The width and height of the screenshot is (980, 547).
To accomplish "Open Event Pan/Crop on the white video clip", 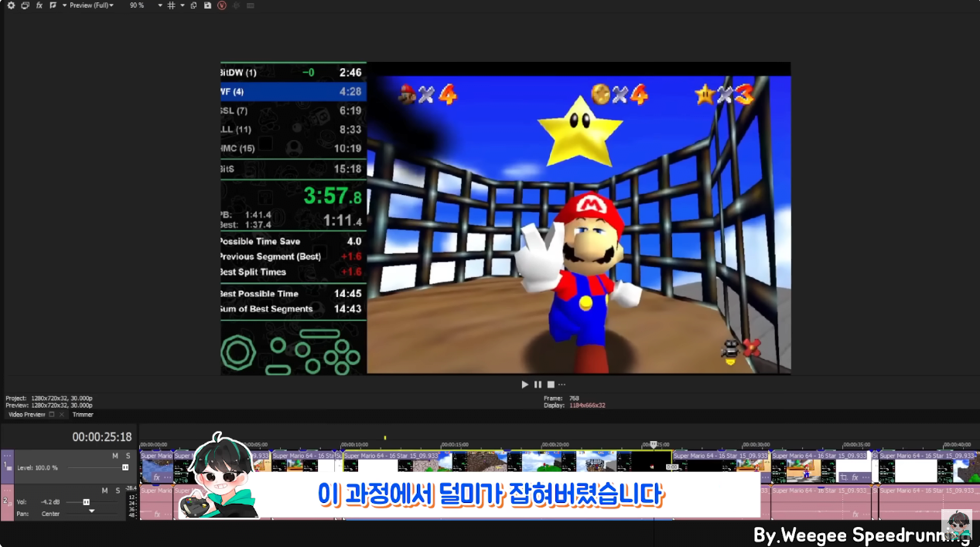I will [x=845, y=477].
